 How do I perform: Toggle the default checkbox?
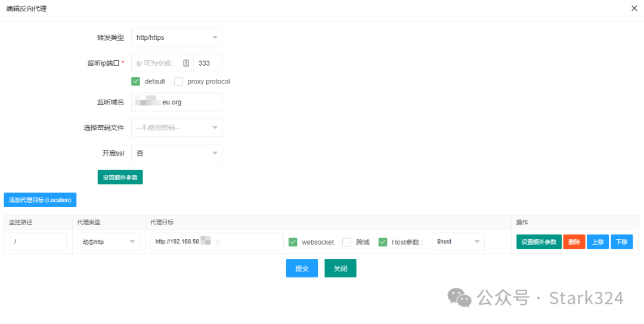[136, 81]
